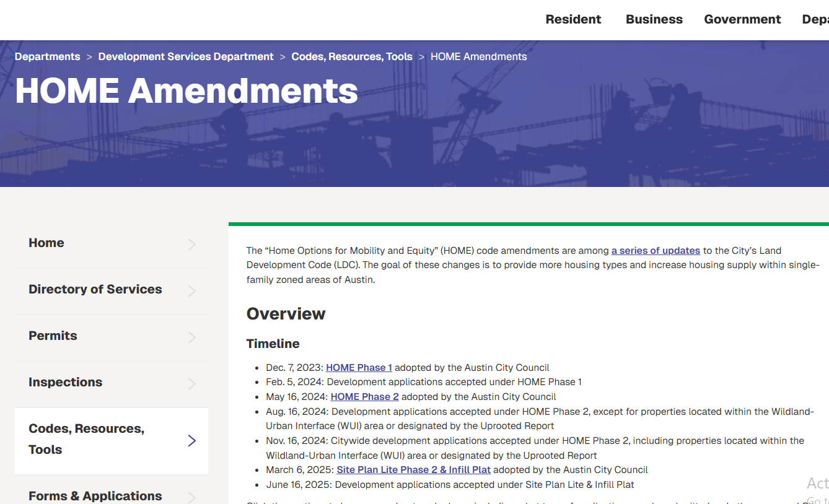Click the Directory of Services arrow icon

pos(191,290)
